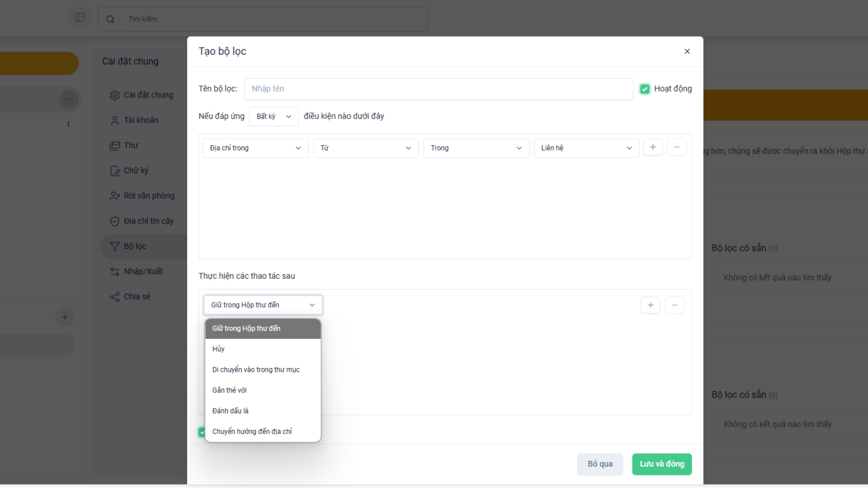
Task: Click the Địa chỉ tin cậy shield icon
Action: click(114, 221)
